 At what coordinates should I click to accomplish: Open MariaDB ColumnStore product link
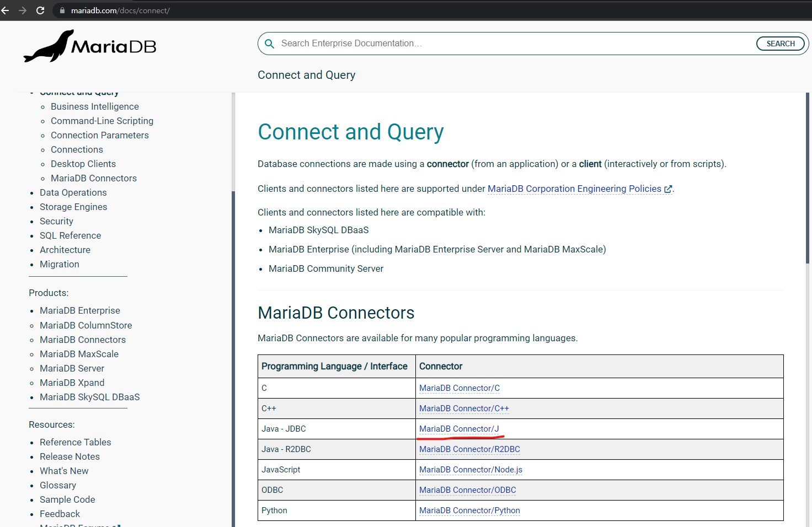(86, 325)
